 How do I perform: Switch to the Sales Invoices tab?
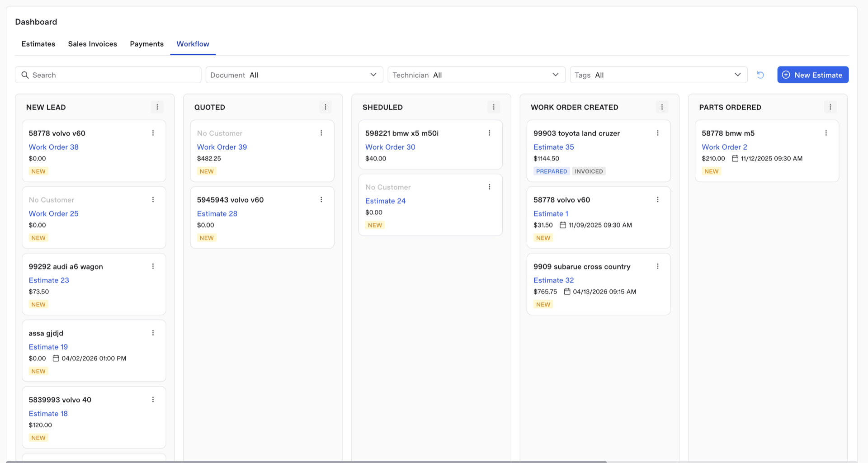point(93,44)
